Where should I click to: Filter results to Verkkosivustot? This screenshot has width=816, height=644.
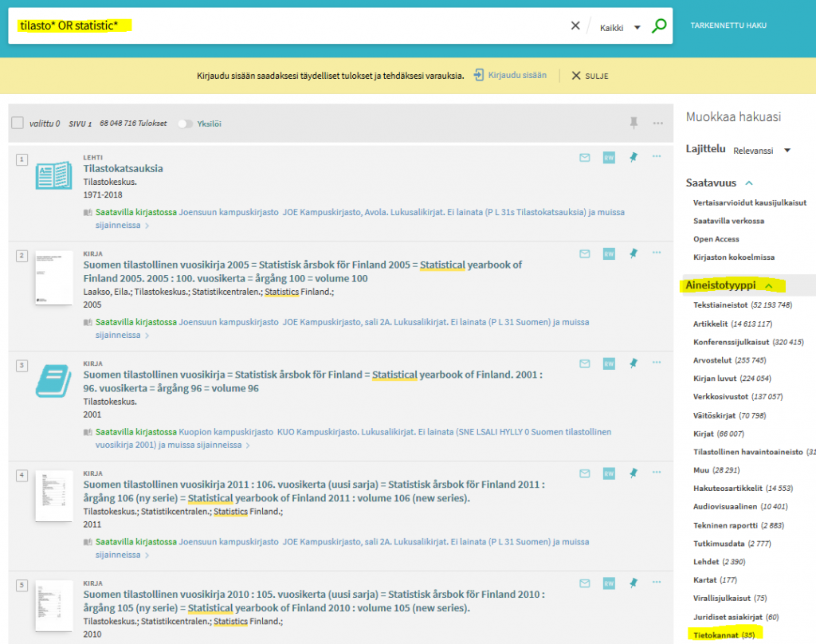pyautogui.click(x=738, y=397)
